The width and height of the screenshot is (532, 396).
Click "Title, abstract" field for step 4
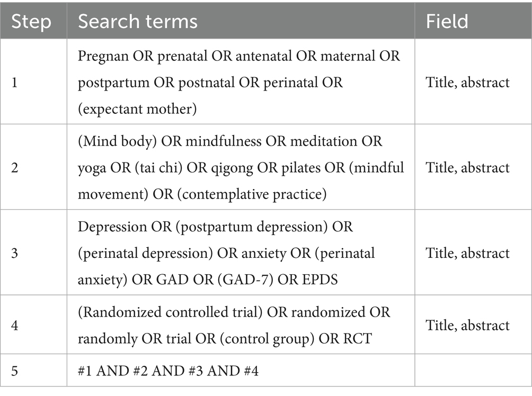[467, 325]
